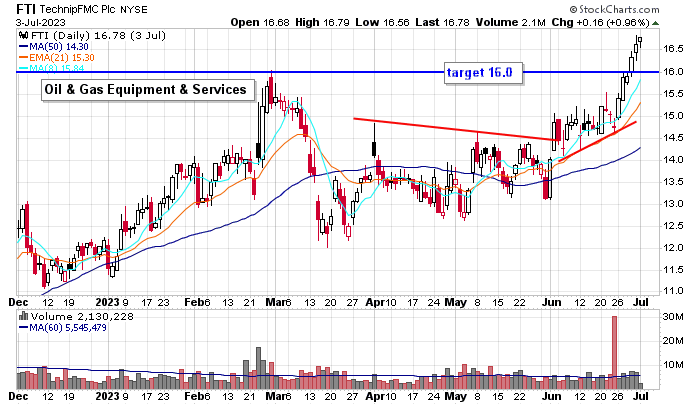
Task: Click the NYSE exchange label
Action: tap(133, 9)
